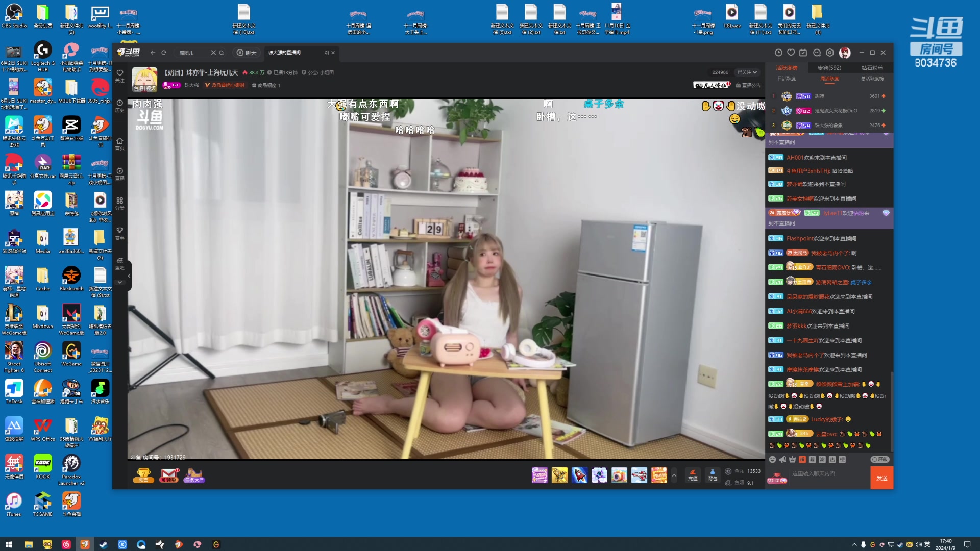
Task: Switch to the 活跃度榜 tab
Action: pyautogui.click(x=787, y=68)
